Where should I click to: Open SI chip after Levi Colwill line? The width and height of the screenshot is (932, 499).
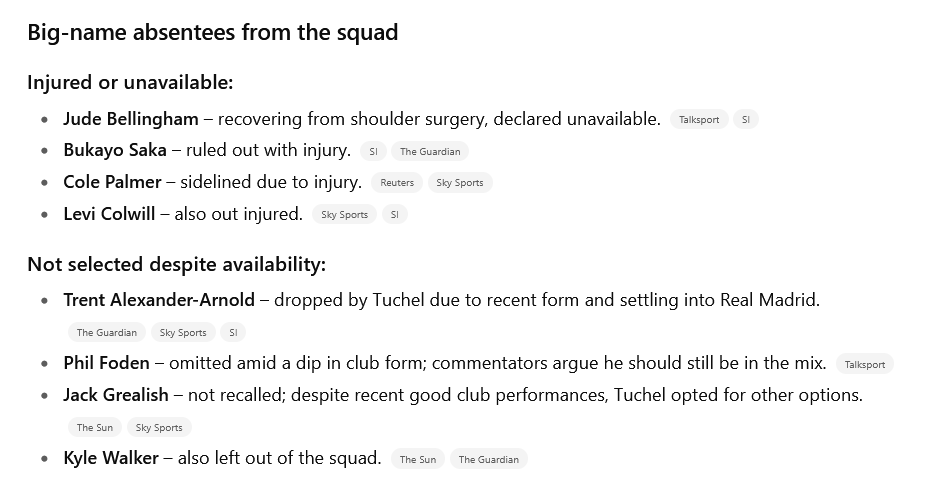[395, 214]
